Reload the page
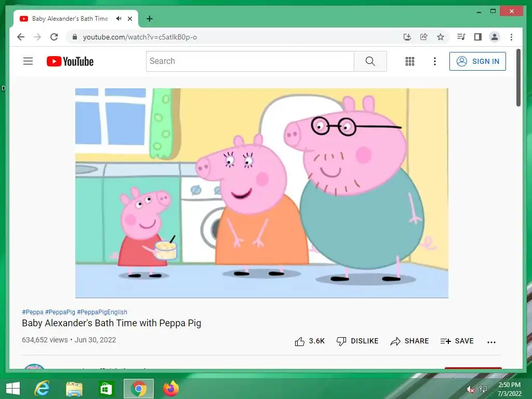 coord(54,37)
